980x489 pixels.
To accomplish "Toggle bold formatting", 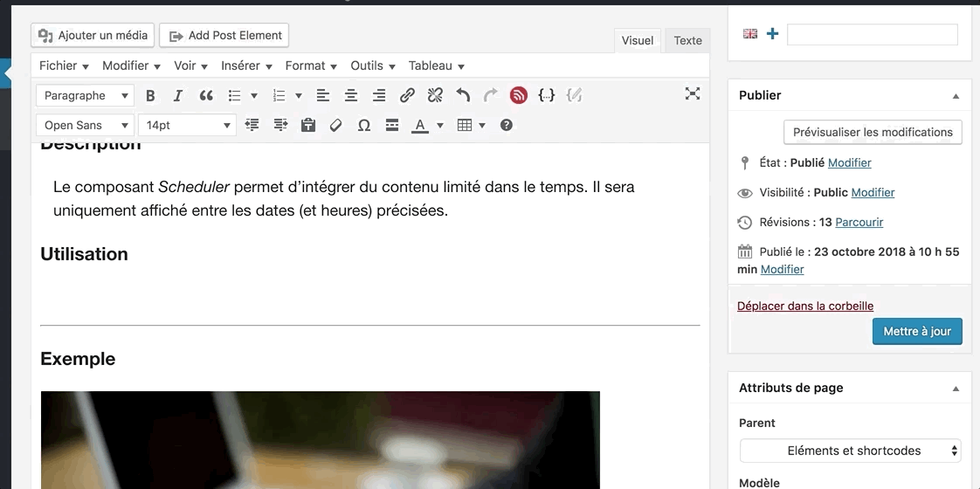I will pos(150,96).
